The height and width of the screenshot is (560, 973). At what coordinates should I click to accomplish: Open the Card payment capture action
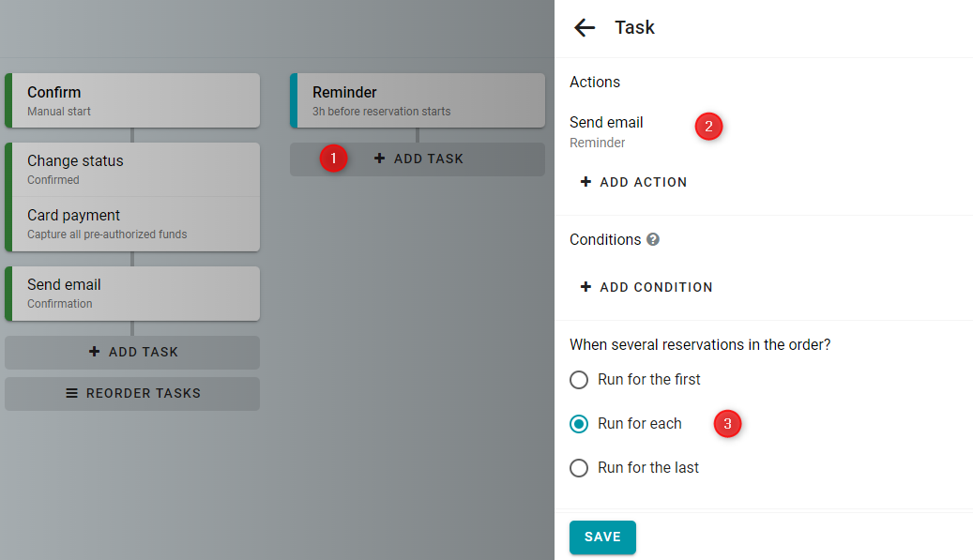click(x=132, y=224)
